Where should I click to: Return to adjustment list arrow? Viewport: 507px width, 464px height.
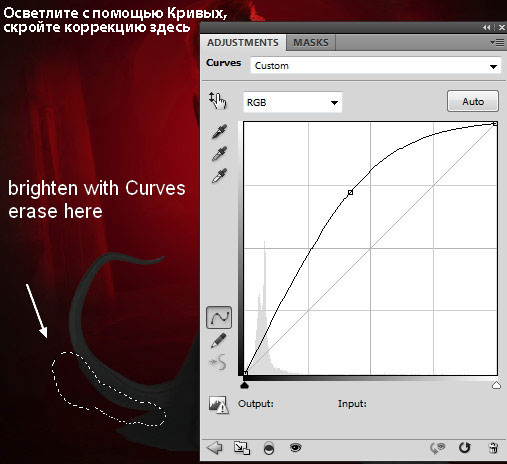[214, 448]
